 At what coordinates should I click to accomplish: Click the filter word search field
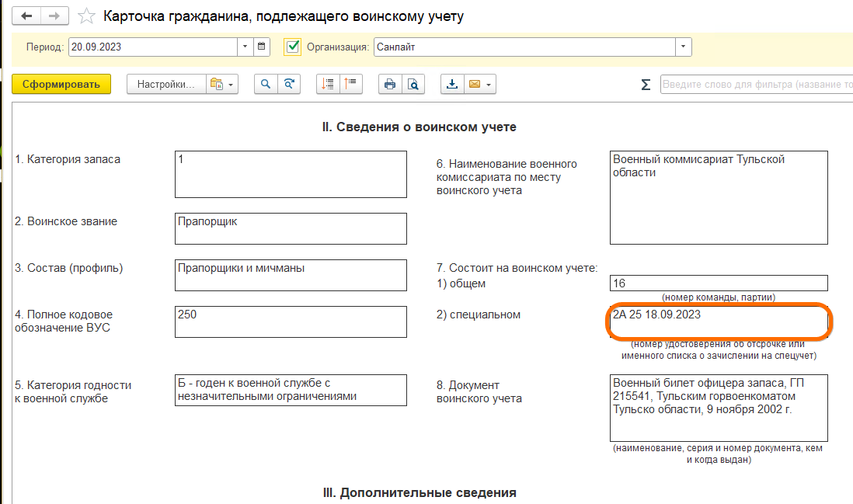tap(757, 85)
